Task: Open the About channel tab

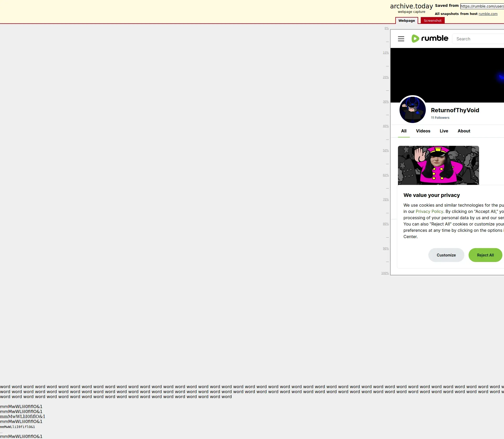Action: [464, 131]
